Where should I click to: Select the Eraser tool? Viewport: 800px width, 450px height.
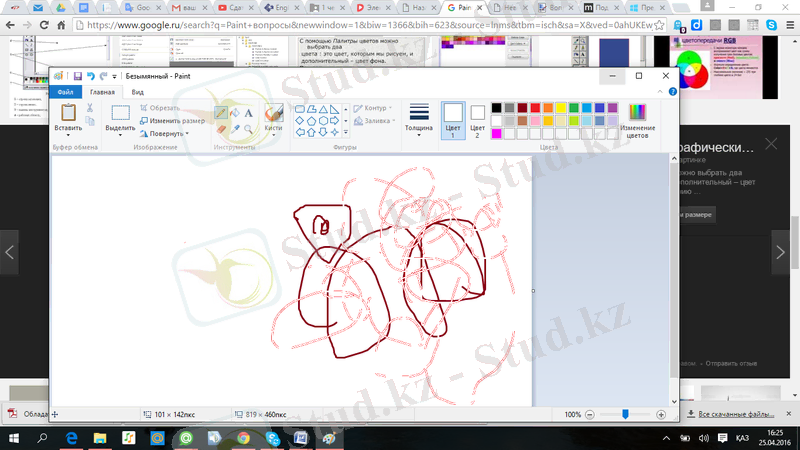tap(220, 128)
